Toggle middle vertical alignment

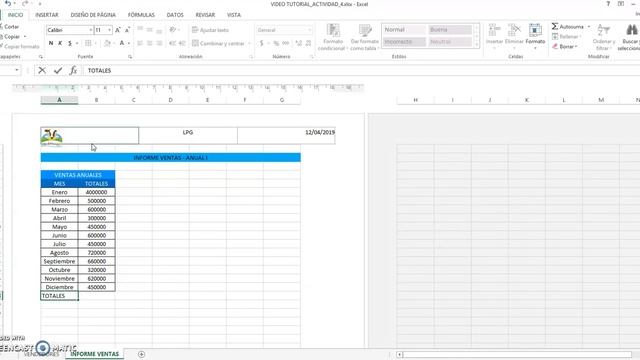click(149, 30)
